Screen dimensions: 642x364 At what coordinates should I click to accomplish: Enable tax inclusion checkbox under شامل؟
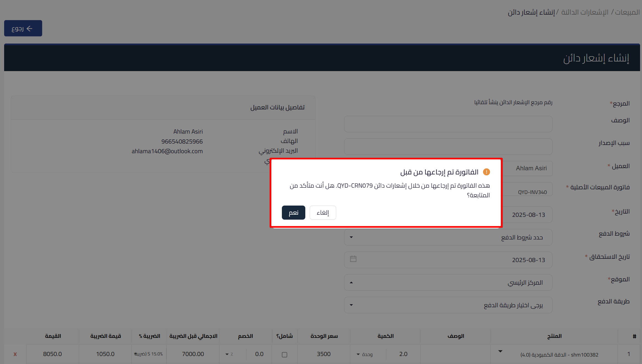tap(284, 355)
